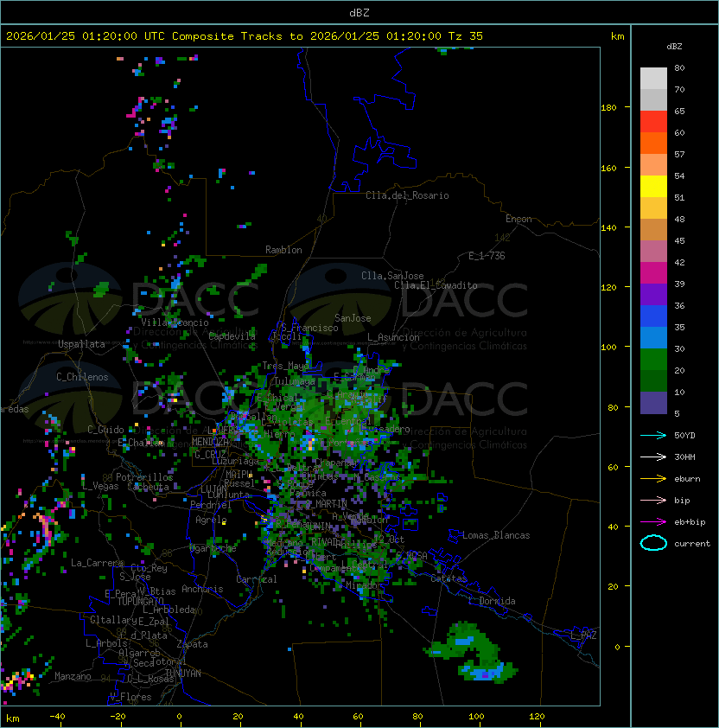Click the magenta eb+bip arrow legend icon

pos(653,522)
